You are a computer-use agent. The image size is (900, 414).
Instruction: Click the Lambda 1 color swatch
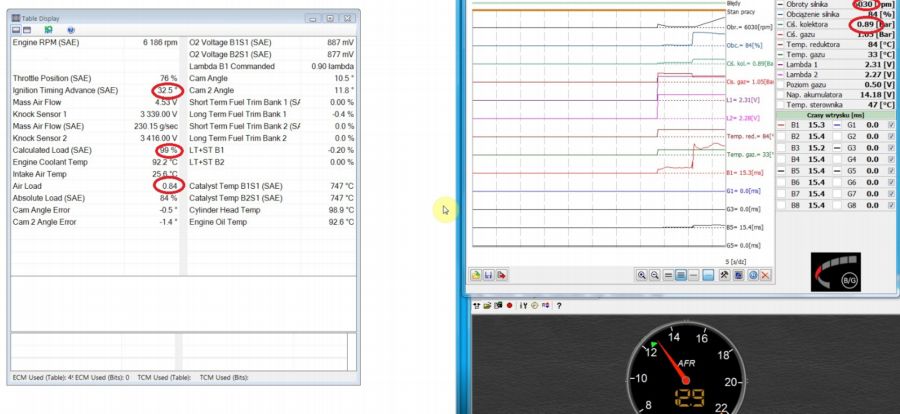[x=782, y=65]
